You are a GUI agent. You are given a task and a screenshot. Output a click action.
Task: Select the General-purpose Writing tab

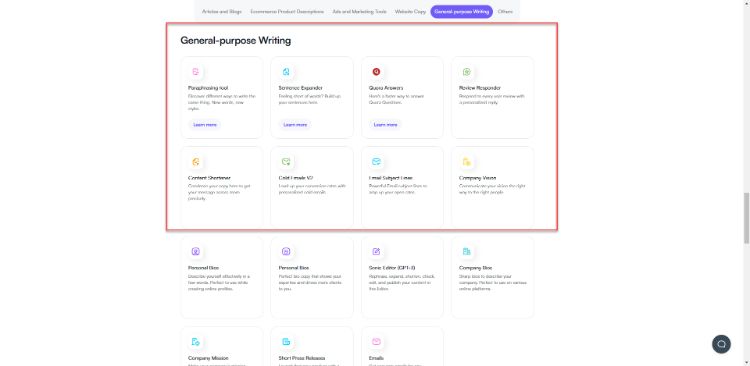point(462,11)
